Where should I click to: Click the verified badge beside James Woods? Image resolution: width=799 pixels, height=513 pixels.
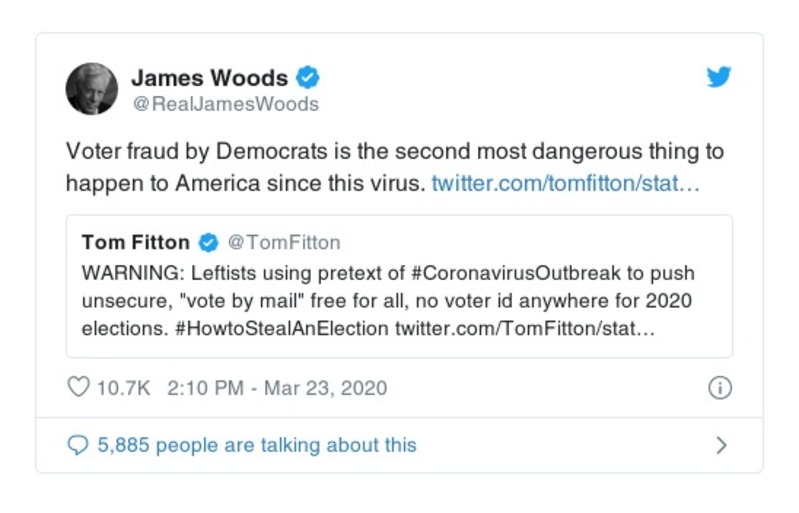pyautogui.click(x=308, y=78)
